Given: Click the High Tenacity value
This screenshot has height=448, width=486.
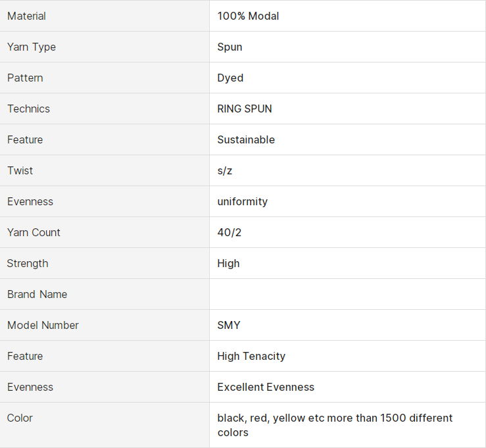Looking at the screenshot, I should click(x=251, y=357).
